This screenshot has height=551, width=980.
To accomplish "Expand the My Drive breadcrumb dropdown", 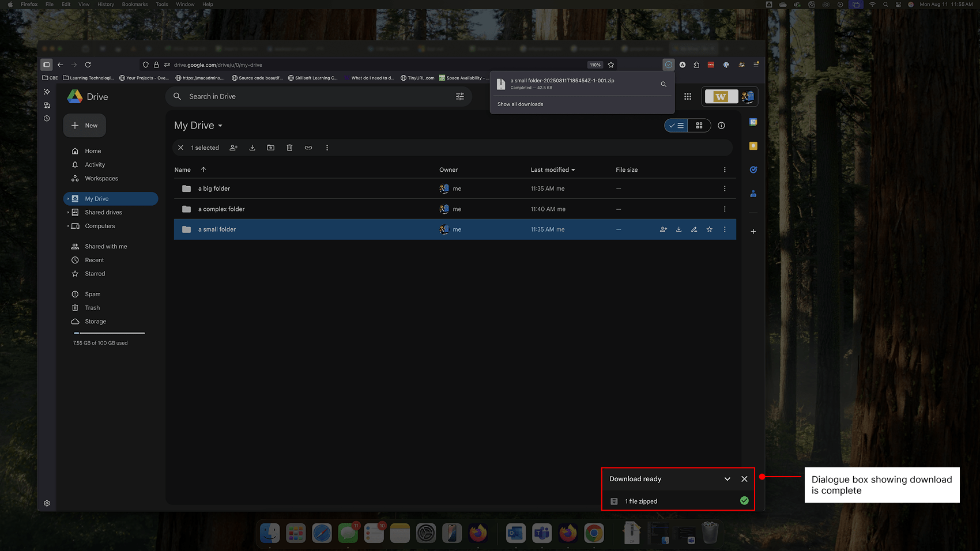I will [x=220, y=125].
